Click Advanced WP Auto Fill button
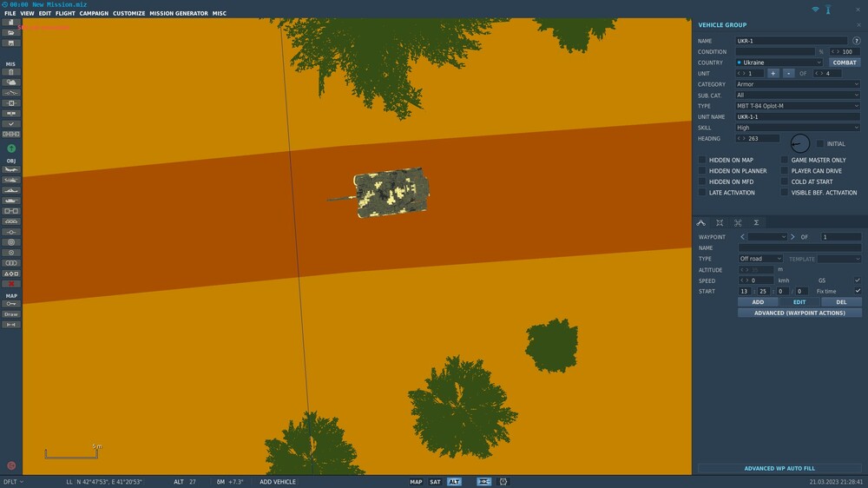Viewport: 868px width, 488px height. pos(779,469)
